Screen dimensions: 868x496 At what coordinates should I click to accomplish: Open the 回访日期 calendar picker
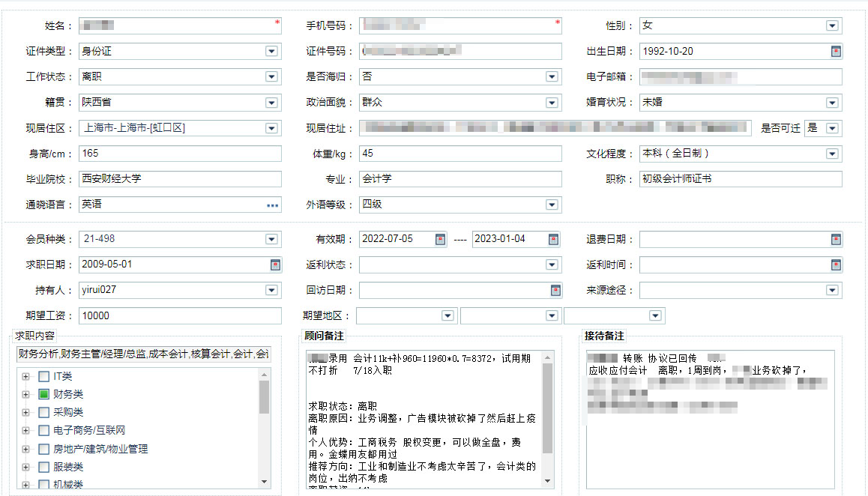coord(555,290)
